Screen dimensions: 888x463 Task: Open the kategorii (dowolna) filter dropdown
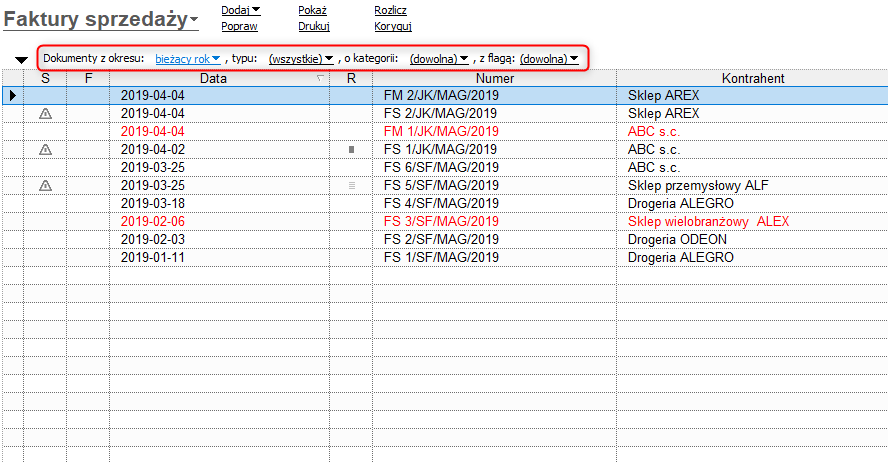439,59
